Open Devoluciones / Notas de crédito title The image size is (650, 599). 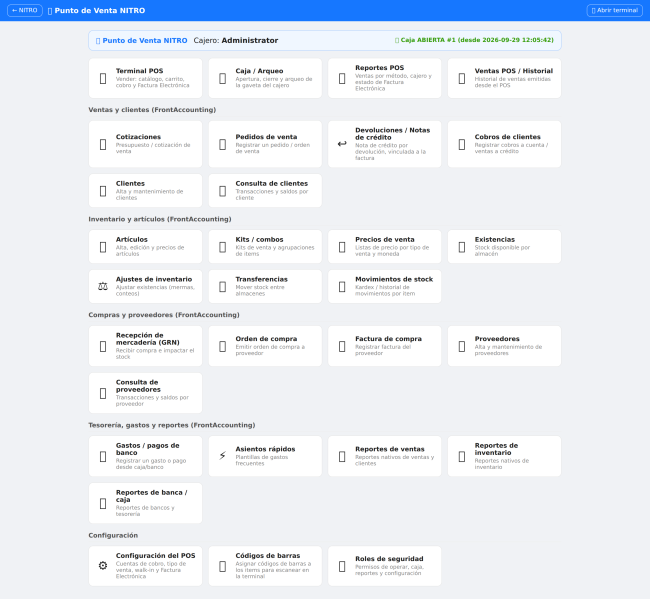393,133
